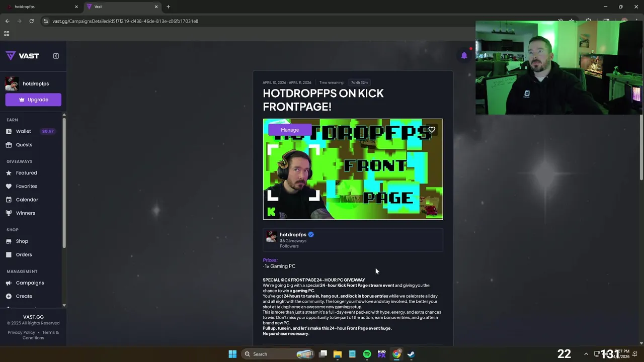Viewport: 644px width, 362px height.
Task: Open hotdropfps sidebar profile avatar
Action: coord(12,84)
